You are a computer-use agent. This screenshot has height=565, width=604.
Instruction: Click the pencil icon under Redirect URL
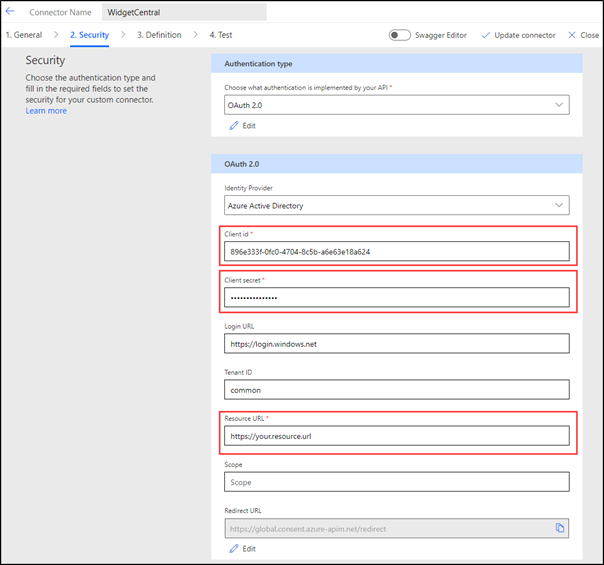(x=234, y=548)
